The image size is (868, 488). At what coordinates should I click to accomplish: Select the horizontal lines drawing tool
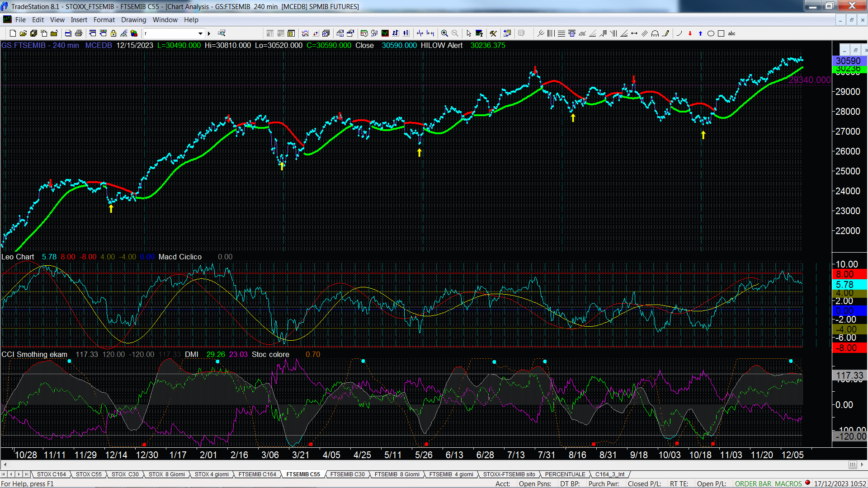(561, 33)
